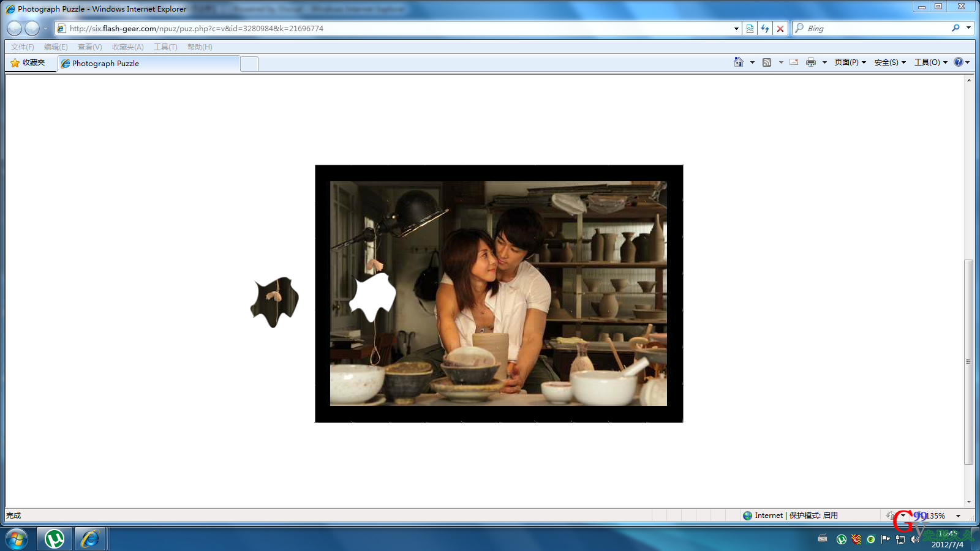Click the blue Help question mark icon

pyautogui.click(x=959, y=62)
